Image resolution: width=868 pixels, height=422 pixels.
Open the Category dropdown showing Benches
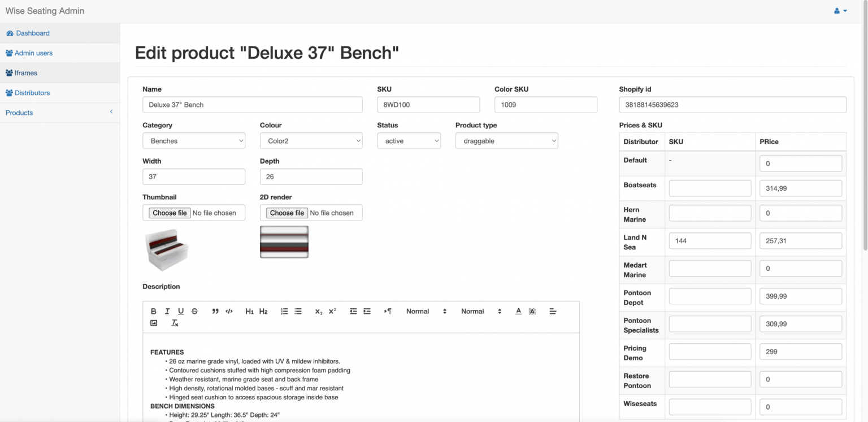(194, 140)
